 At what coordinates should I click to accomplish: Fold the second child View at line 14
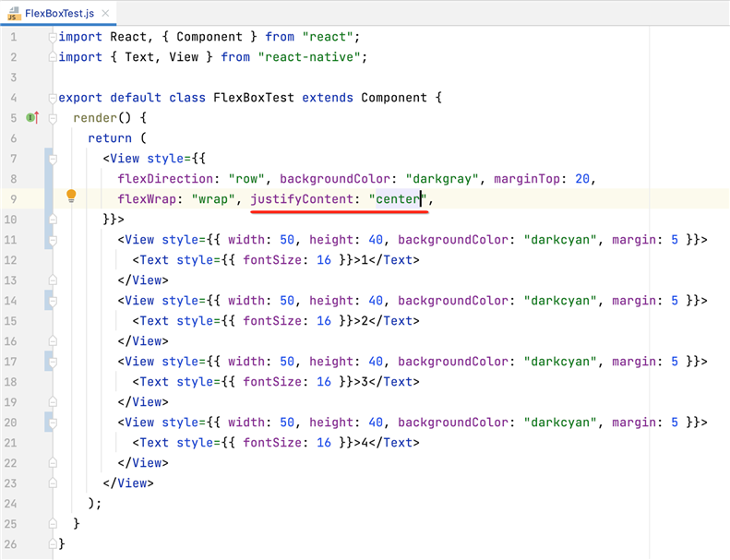(x=53, y=301)
